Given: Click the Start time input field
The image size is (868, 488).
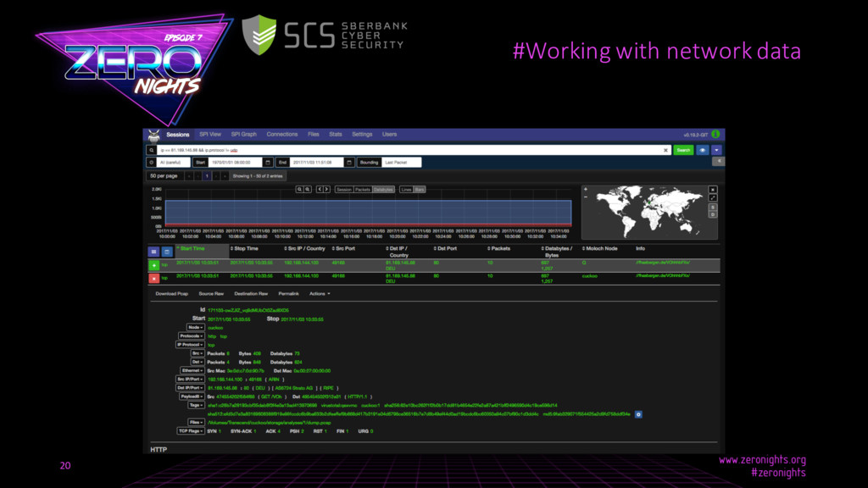Looking at the screenshot, I should (x=236, y=162).
